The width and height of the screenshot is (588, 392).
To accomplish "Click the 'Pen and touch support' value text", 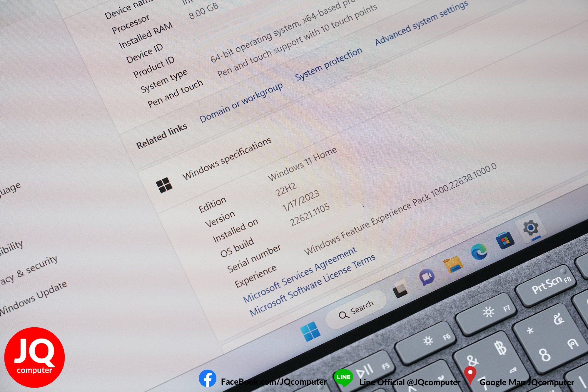I will [297, 41].
